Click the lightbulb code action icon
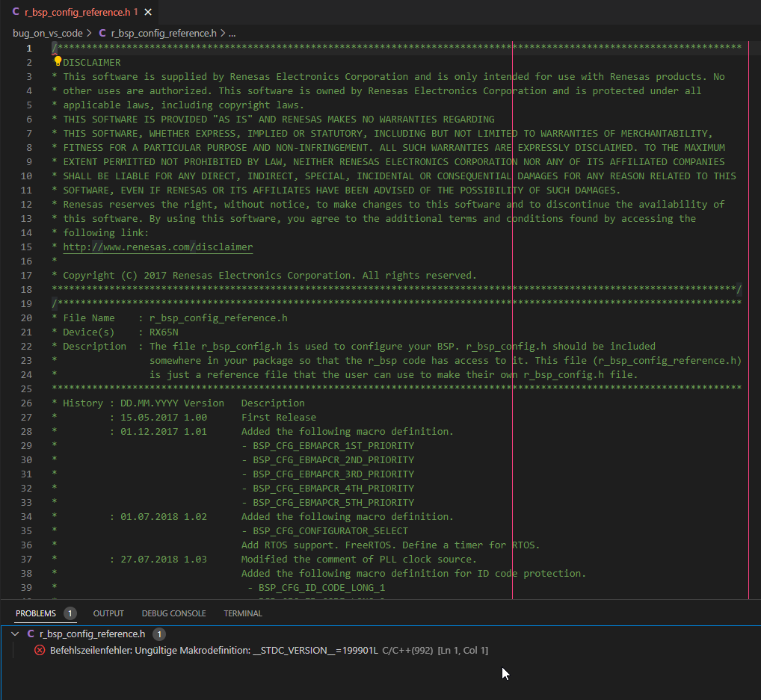This screenshot has height=700, width=761. point(58,61)
